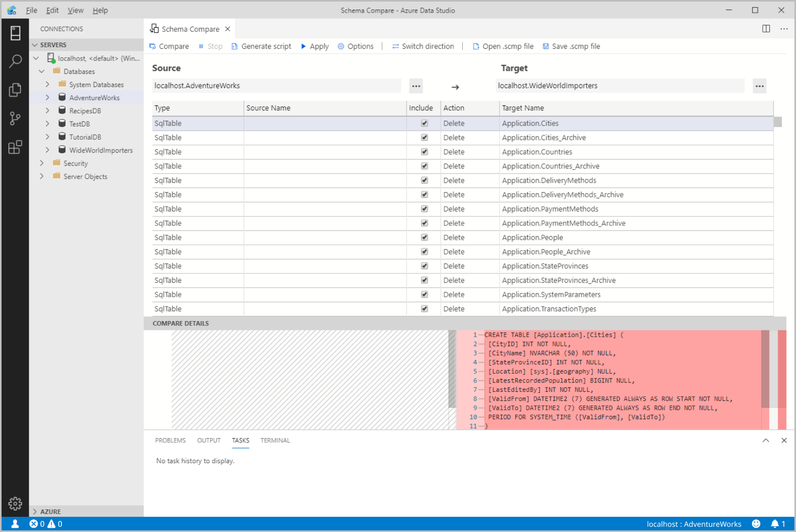The height and width of the screenshot is (532, 796).
Task: Open the editor More Actions ellipsis
Action: coord(784,29)
